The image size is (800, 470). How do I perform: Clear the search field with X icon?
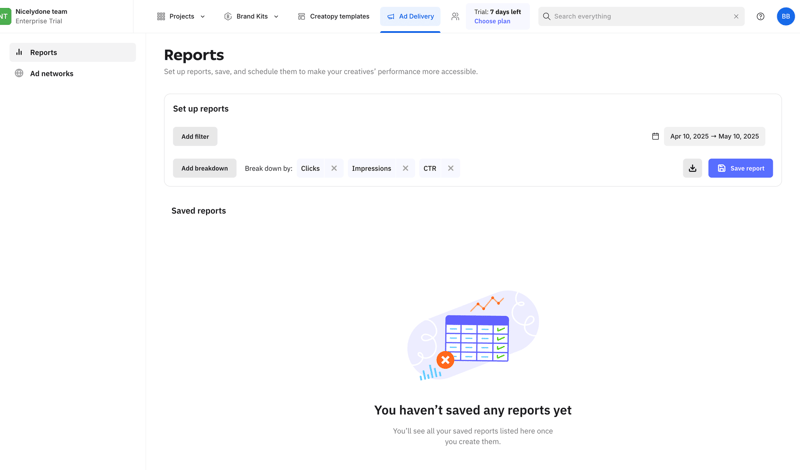(736, 16)
